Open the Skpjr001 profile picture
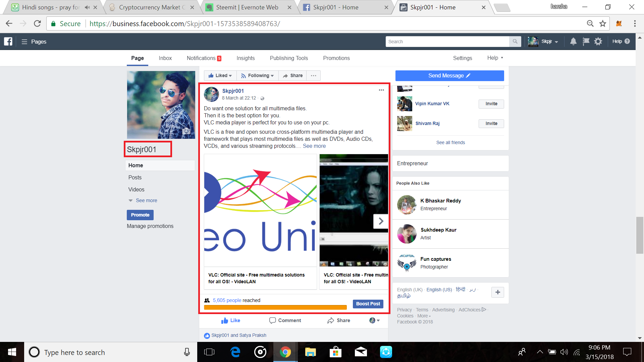 pyautogui.click(x=161, y=105)
